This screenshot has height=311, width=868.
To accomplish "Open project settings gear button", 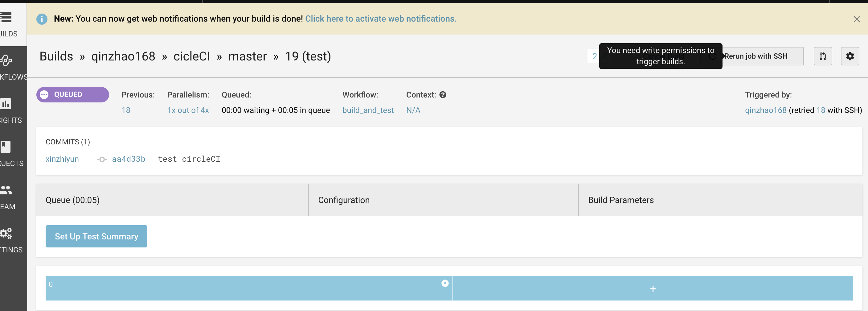I will [850, 56].
